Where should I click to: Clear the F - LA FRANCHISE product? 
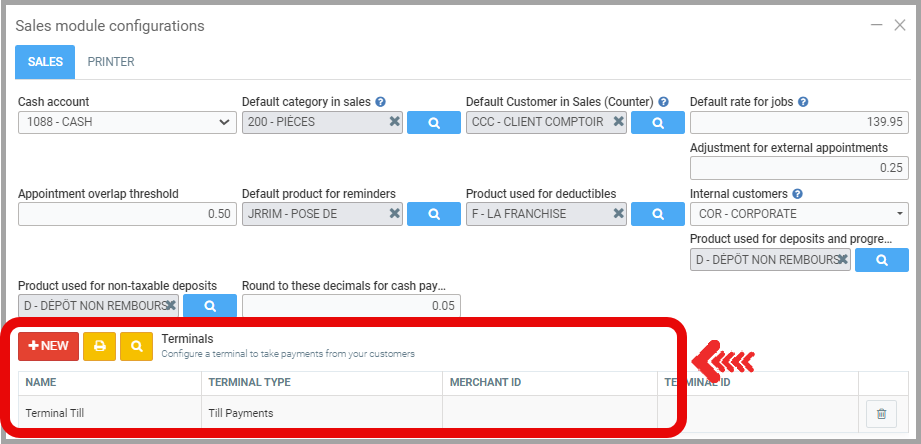pyautogui.click(x=619, y=213)
